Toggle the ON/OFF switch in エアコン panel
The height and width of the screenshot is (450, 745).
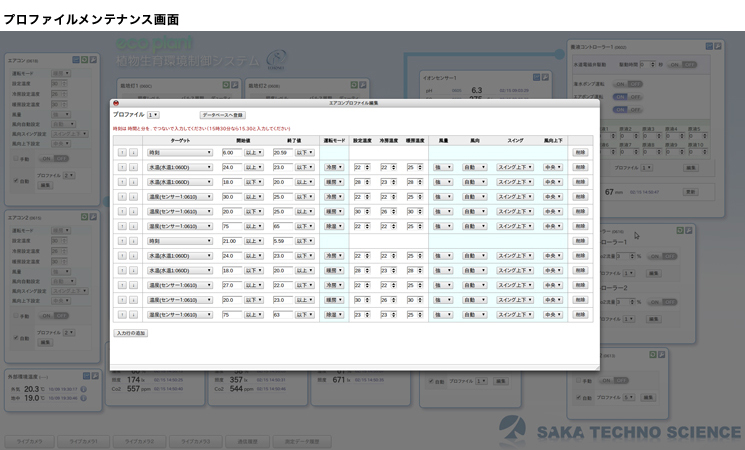click(x=54, y=158)
